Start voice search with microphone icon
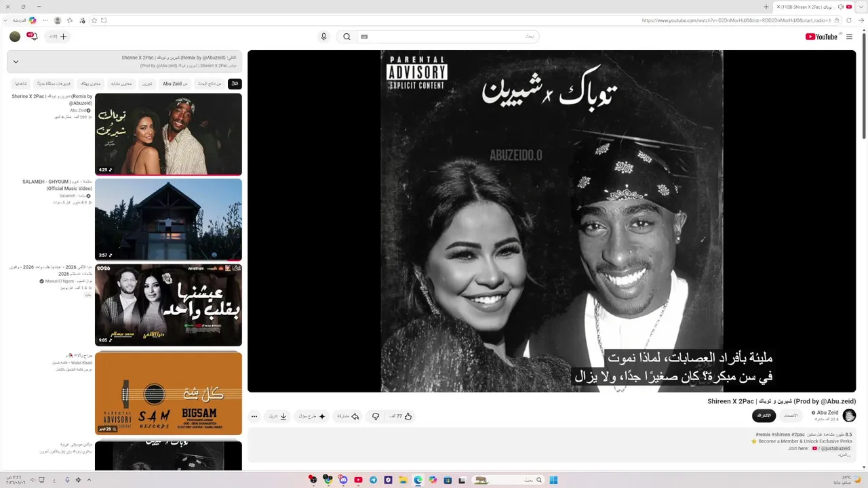 coord(323,37)
